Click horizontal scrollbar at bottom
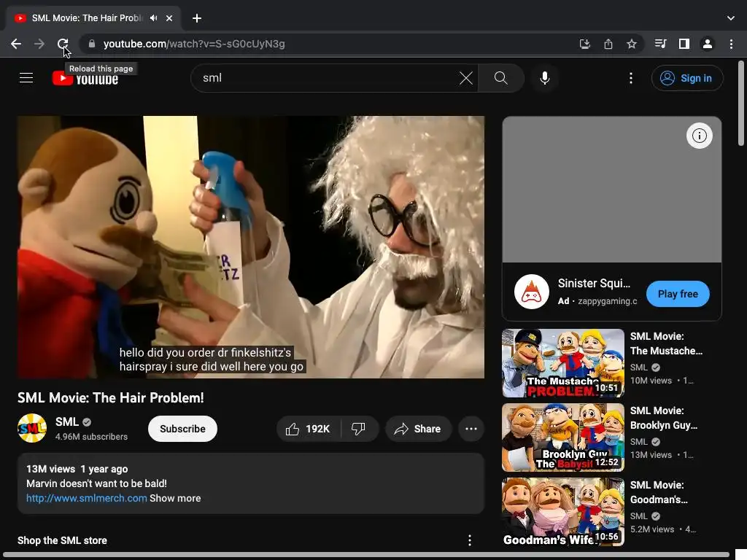The width and height of the screenshot is (747, 560). pos(366,555)
